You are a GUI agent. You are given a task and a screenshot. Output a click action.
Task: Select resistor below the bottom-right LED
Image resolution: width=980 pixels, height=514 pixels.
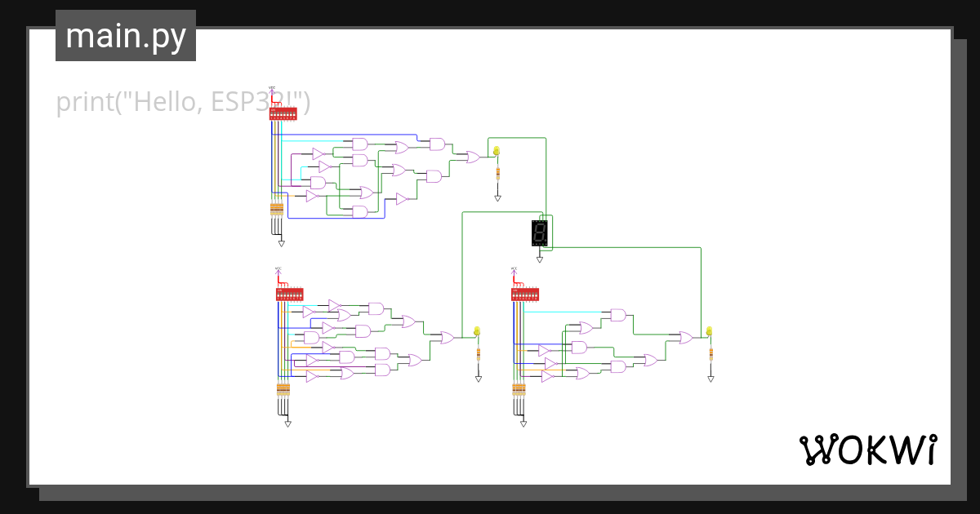coord(710,354)
